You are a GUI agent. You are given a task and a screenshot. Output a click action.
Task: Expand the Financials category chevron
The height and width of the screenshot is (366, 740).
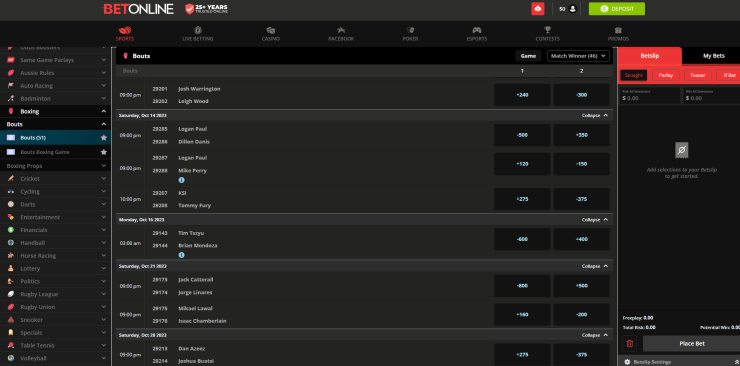coord(103,230)
